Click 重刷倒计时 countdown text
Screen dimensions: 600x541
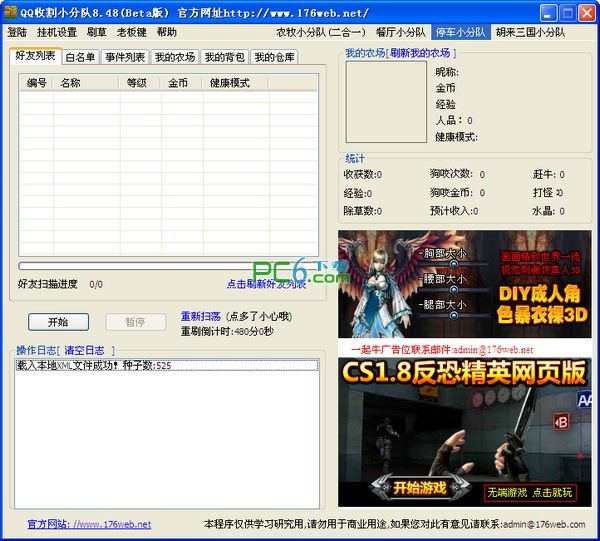227,331
